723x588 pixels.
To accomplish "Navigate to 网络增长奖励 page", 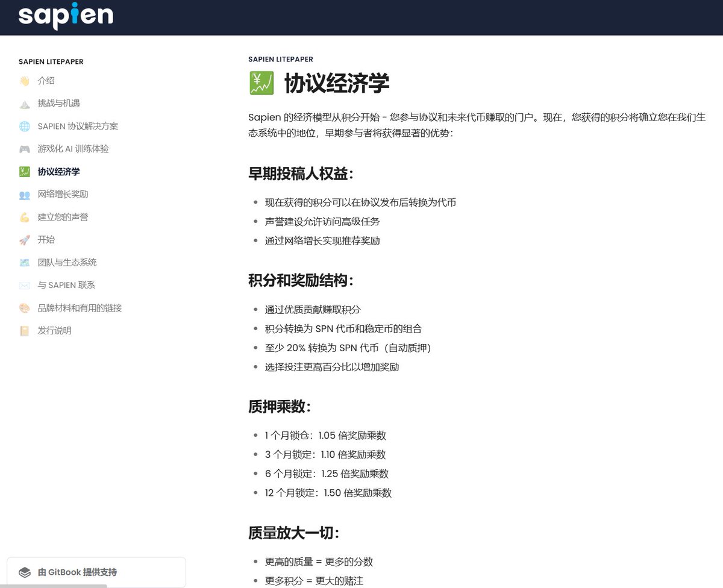I will click(x=63, y=195).
